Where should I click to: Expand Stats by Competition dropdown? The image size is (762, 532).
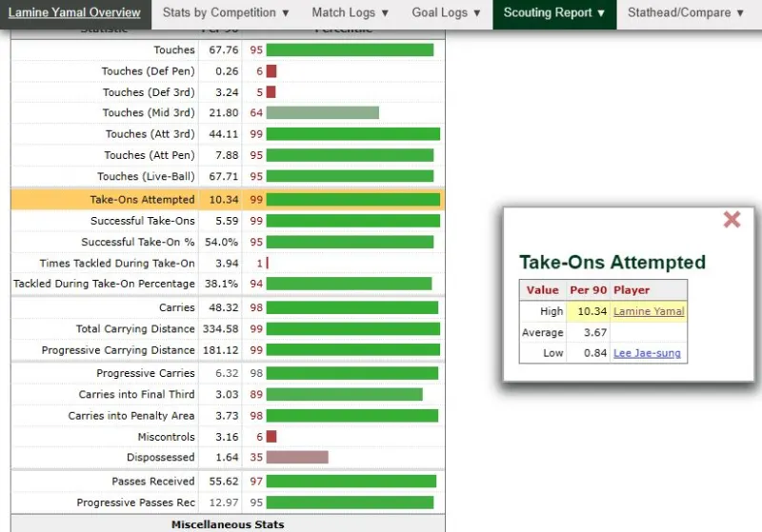tap(226, 13)
